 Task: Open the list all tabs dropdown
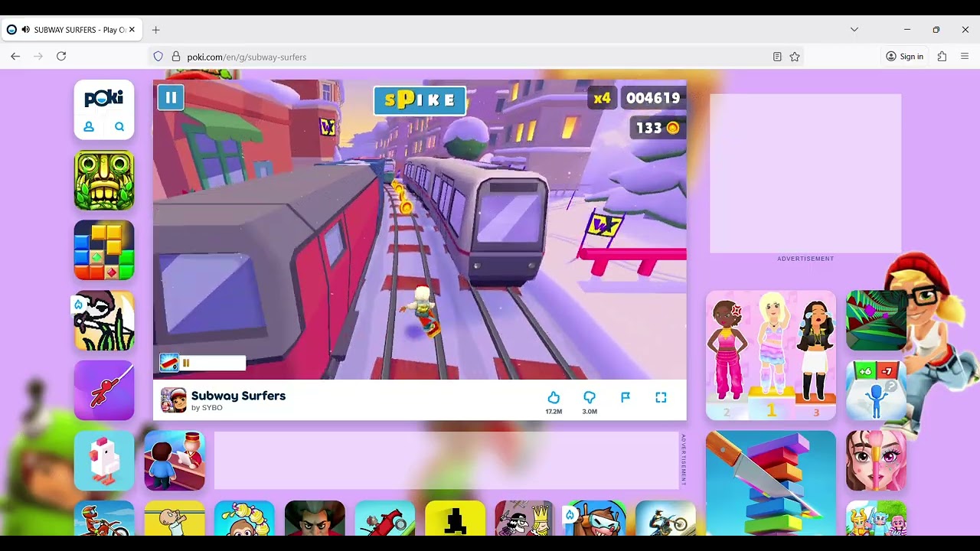[x=854, y=30]
